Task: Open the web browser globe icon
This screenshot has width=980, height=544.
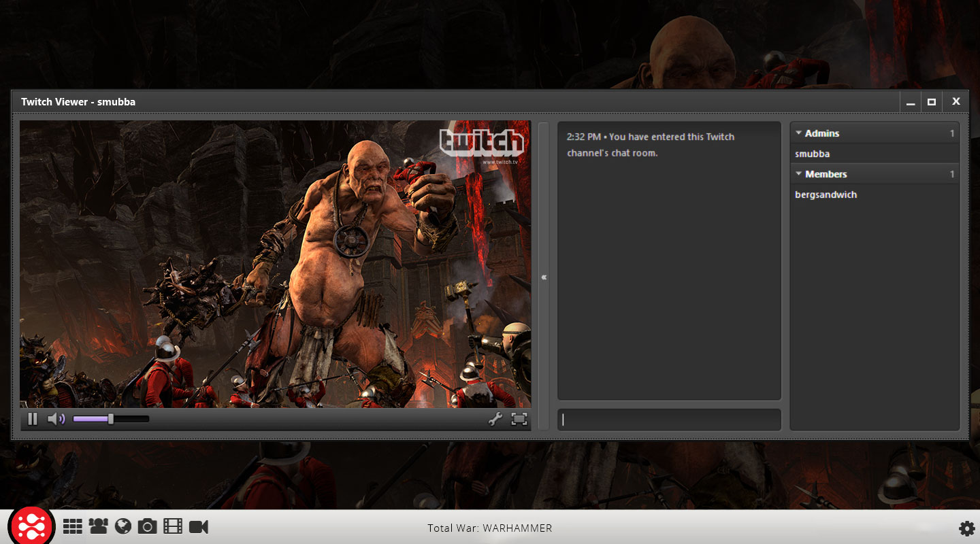Action: (x=123, y=526)
